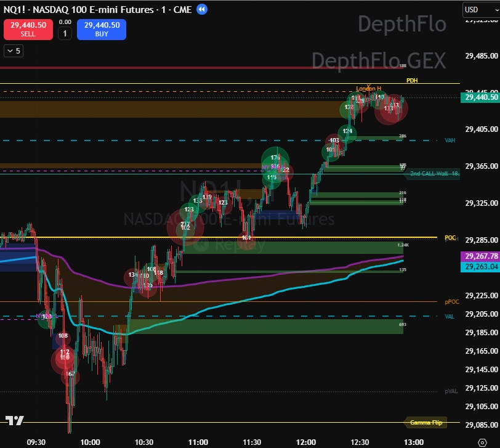The image size is (500, 448).
Task: Click the 29,485.00 price axis label
Action: point(482,56)
